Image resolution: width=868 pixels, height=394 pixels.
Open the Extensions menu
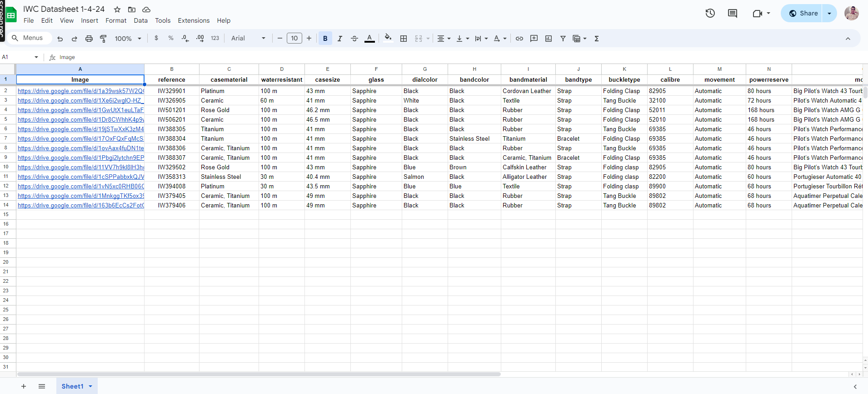coord(194,20)
